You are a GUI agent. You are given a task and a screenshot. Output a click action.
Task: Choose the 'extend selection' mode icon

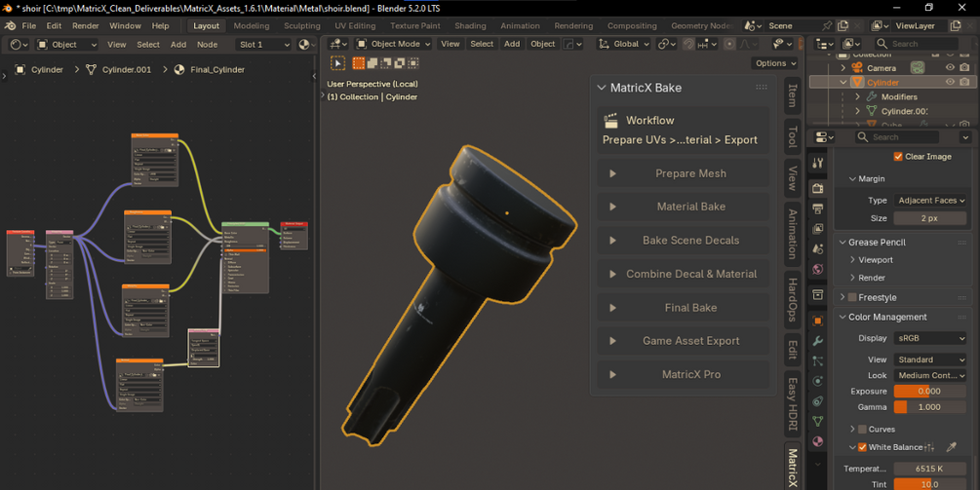click(372, 63)
